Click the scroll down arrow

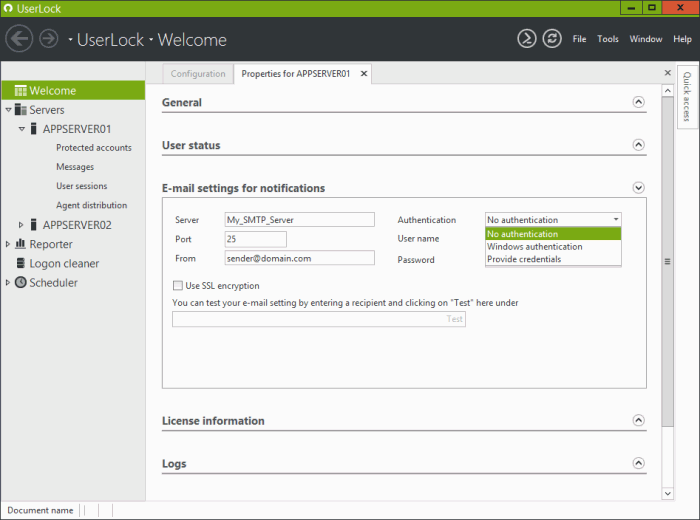[x=667, y=493]
